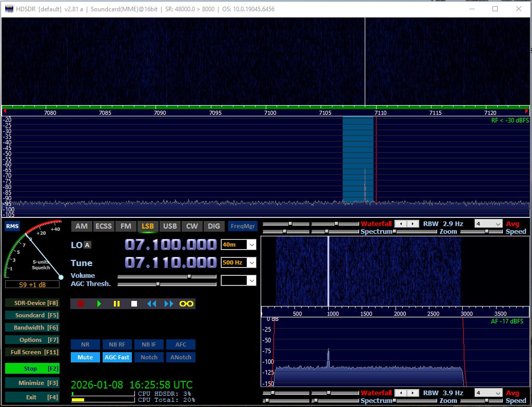This screenshot has width=532, height=407.
Task: Switch to USB mode
Action: click(170, 226)
